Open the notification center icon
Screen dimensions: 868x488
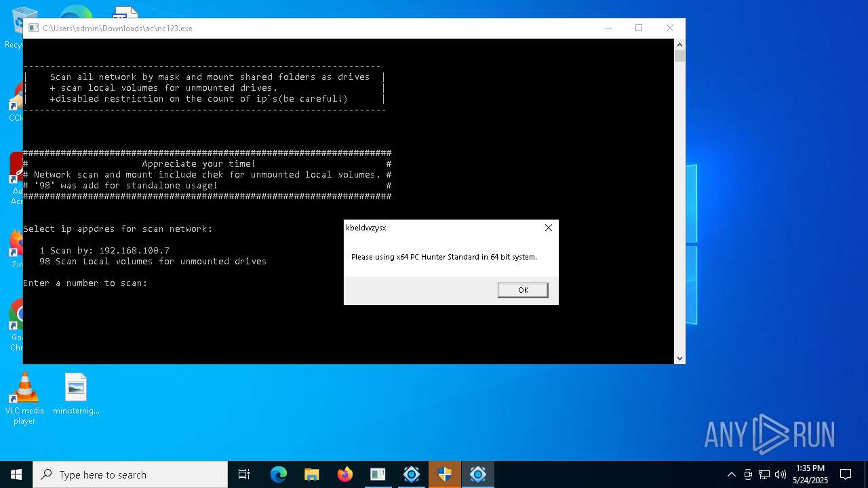click(x=846, y=474)
